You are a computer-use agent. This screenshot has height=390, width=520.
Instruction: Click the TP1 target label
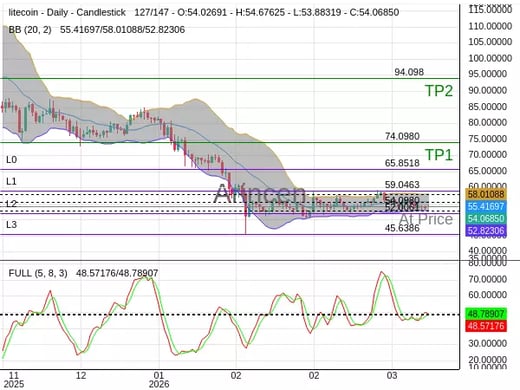coord(439,155)
